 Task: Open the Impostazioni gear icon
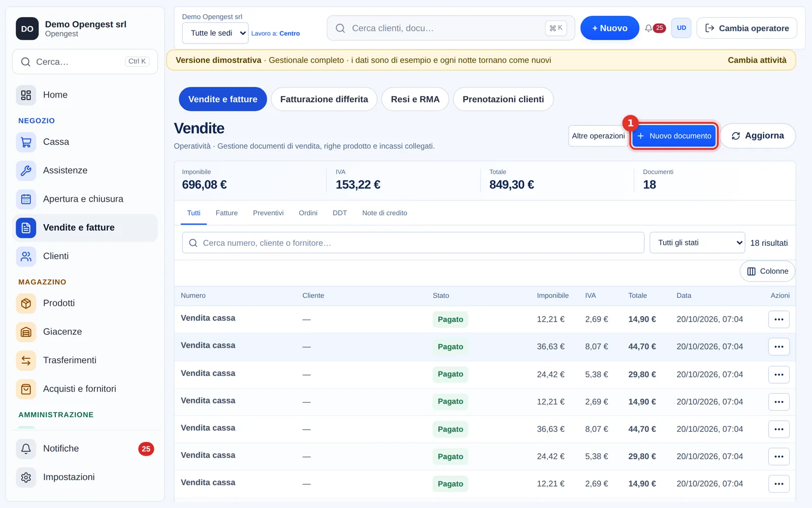pos(26,478)
